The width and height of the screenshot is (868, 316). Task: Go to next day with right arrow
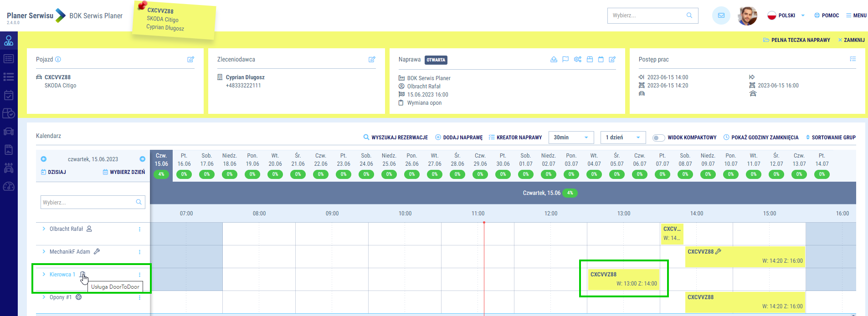142,159
